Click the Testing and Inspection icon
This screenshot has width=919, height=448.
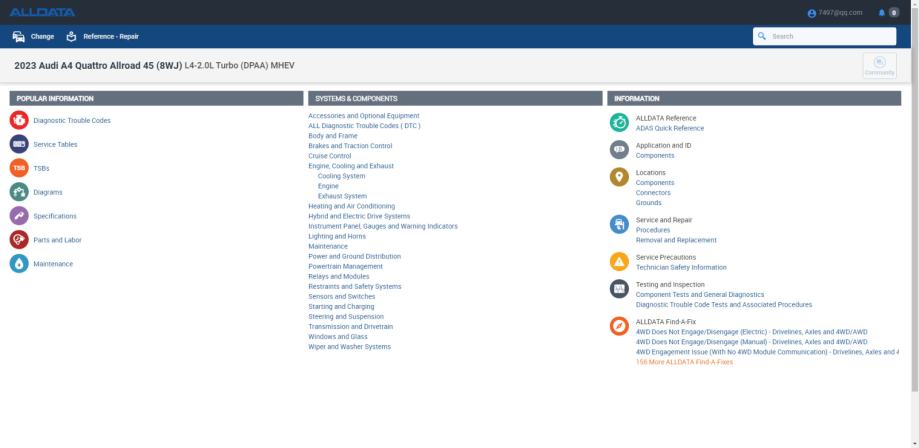tap(619, 289)
